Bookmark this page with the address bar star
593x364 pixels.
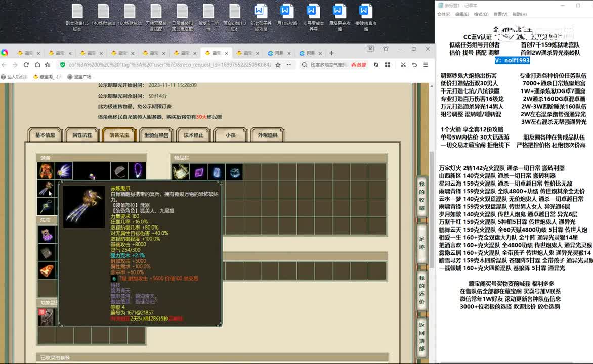278,65
